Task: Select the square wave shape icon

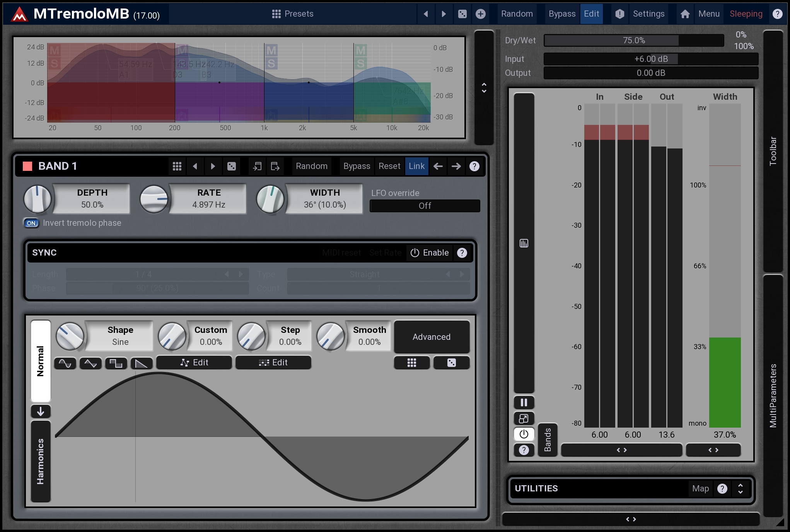Action: (x=116, y=363)
